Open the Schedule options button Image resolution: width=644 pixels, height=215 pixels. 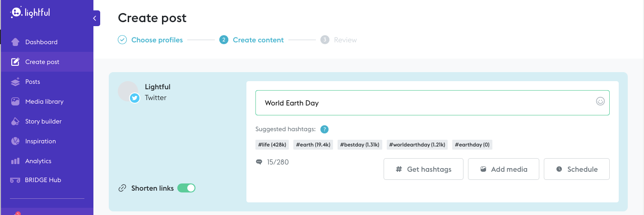pos(576,169)
